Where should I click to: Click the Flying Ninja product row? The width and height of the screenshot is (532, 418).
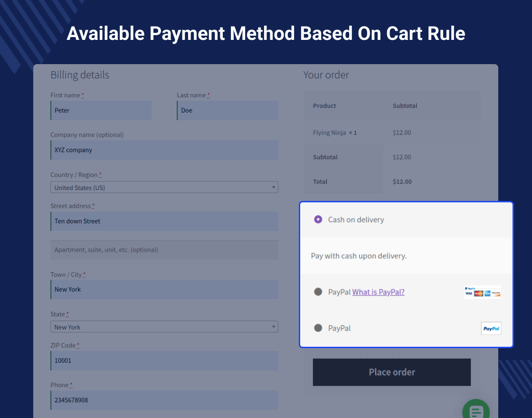click(x=335, y=133)
